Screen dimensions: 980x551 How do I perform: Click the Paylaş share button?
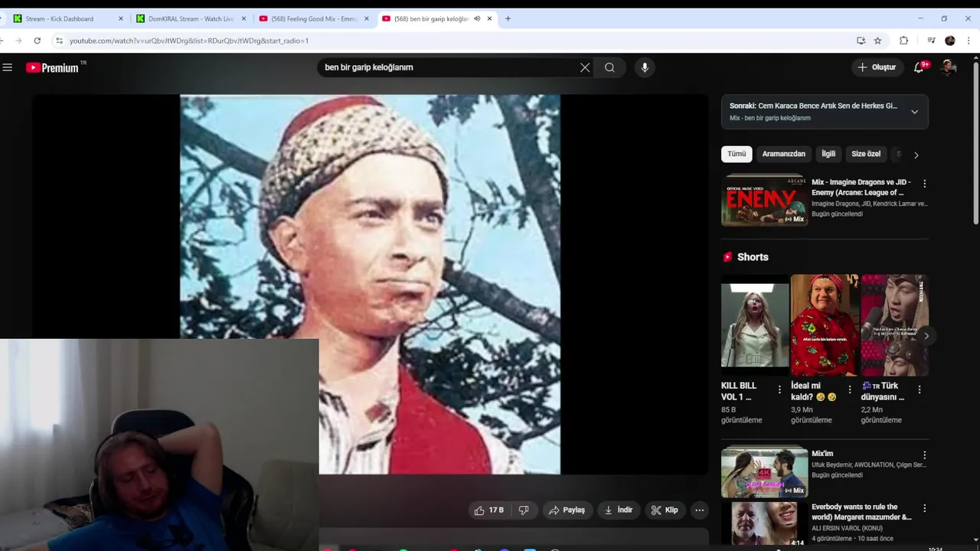coord(567,510)
